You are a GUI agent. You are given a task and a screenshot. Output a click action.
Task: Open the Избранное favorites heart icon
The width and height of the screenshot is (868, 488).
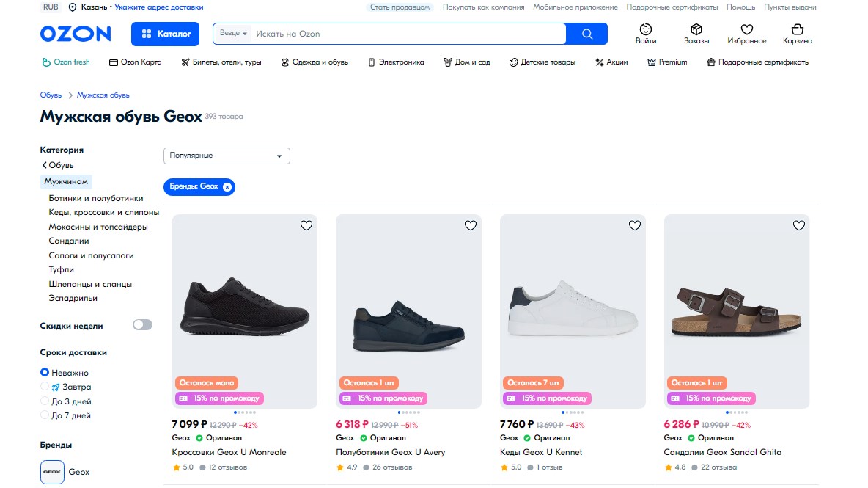coord(747,34)
